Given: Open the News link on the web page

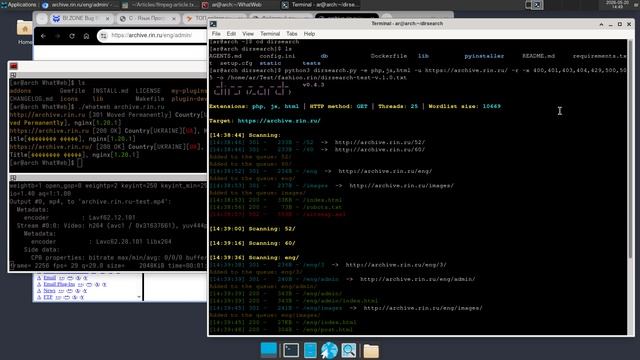Looking at the screenshot, I should pyautogui.click(x=49, y=291).
